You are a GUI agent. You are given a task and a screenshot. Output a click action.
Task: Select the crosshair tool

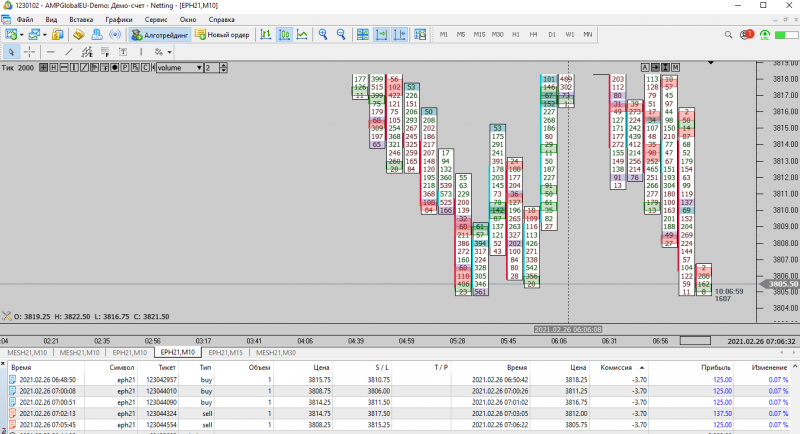30,52
